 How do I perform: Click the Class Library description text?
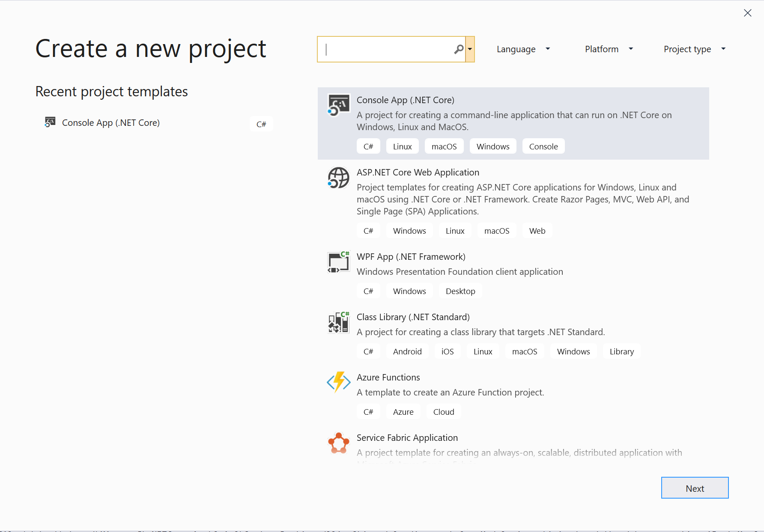[x=481, y=332]
